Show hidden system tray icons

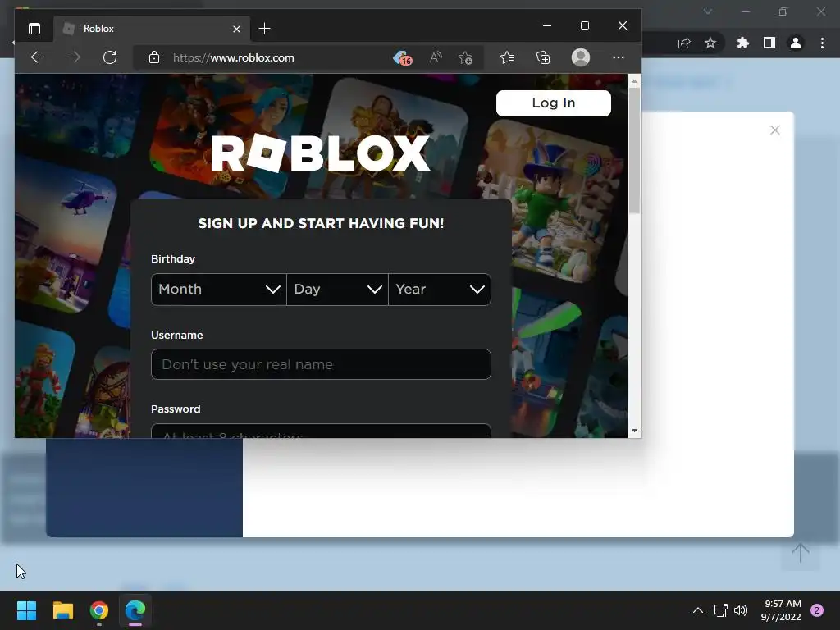click(698, 610)
